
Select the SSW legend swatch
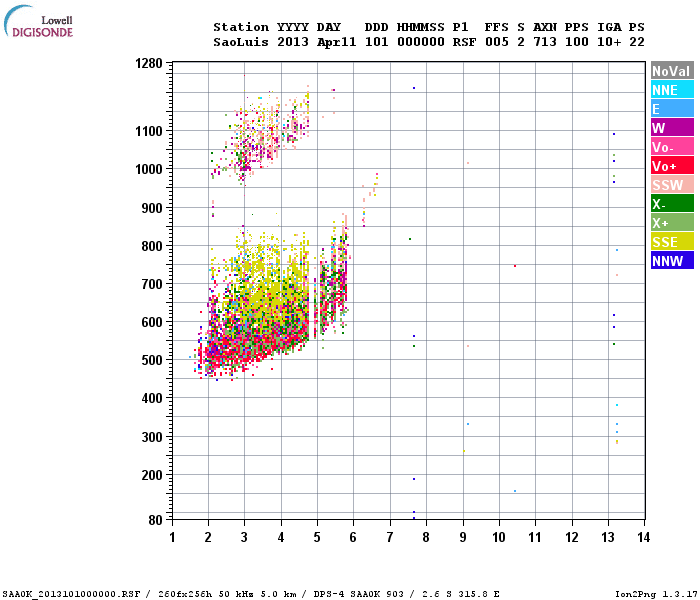[672, 184]
